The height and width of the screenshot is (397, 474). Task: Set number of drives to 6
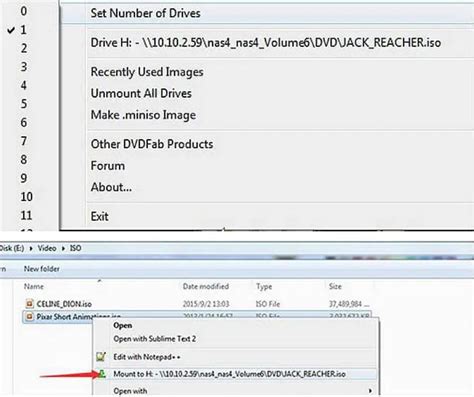point(24,123)
